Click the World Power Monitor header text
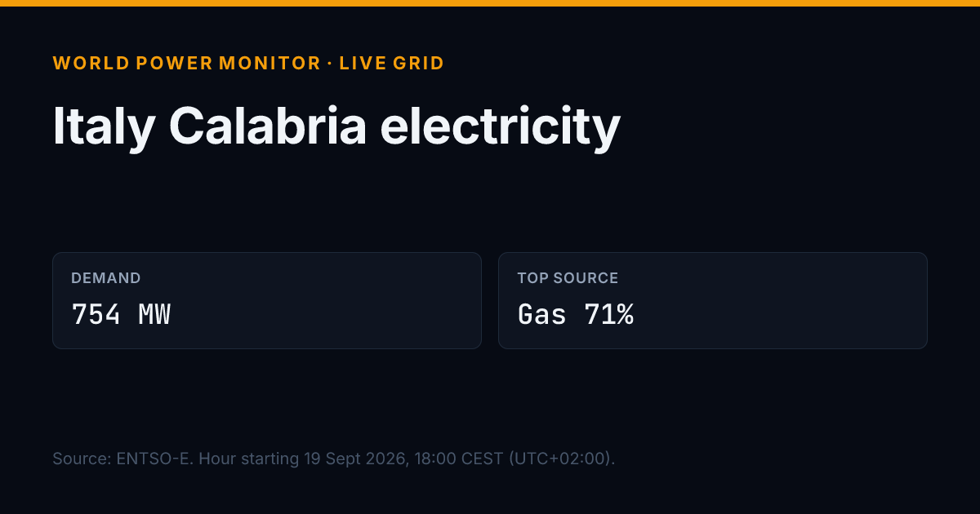 (187, 63)
